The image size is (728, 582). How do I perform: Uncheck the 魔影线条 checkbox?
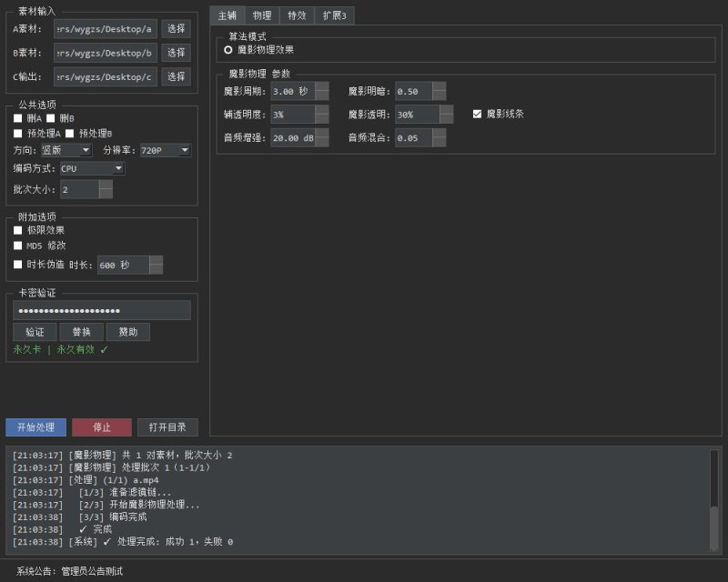tap(477, 115)
